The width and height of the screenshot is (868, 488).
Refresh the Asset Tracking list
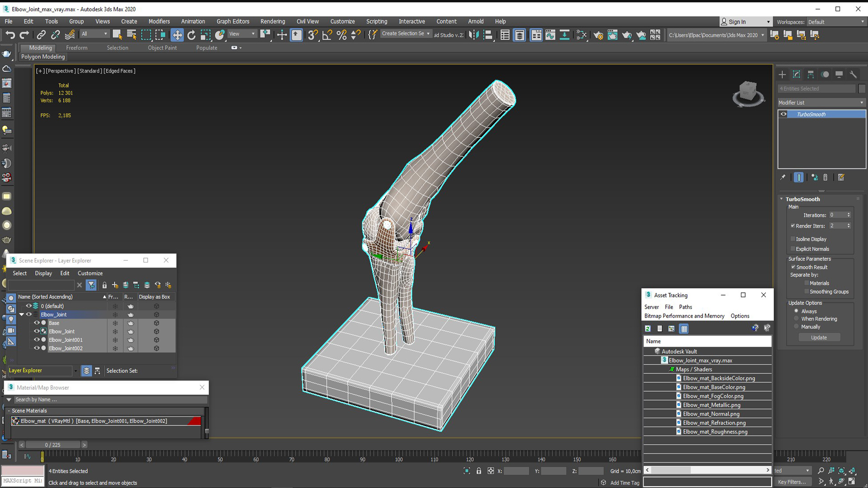648,328
